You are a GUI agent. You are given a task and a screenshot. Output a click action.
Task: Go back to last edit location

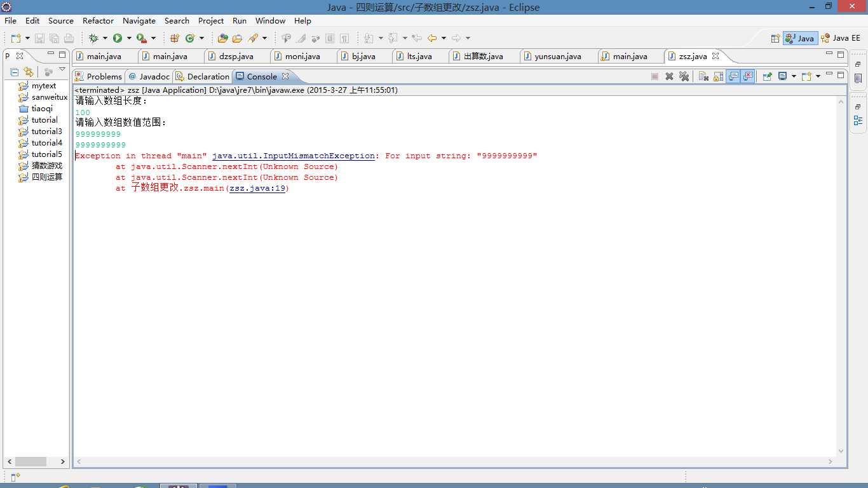pos(417,39)
